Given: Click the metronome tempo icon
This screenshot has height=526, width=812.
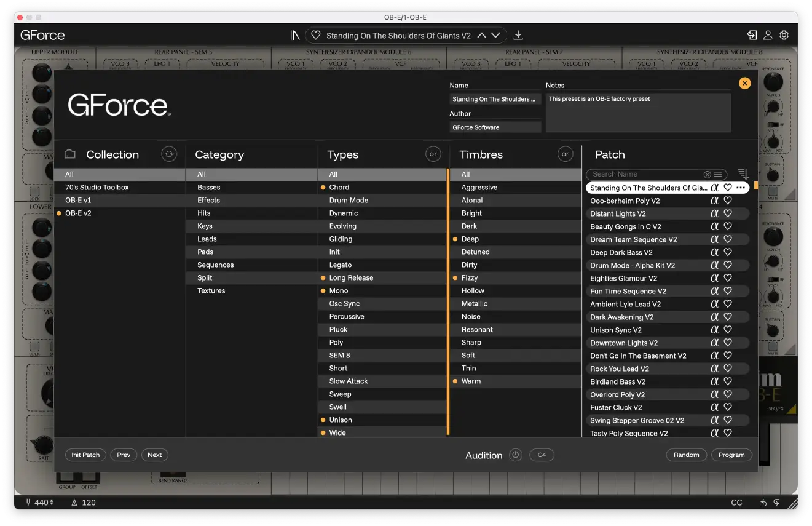Looking at the screenshot, I should point(74,503).
